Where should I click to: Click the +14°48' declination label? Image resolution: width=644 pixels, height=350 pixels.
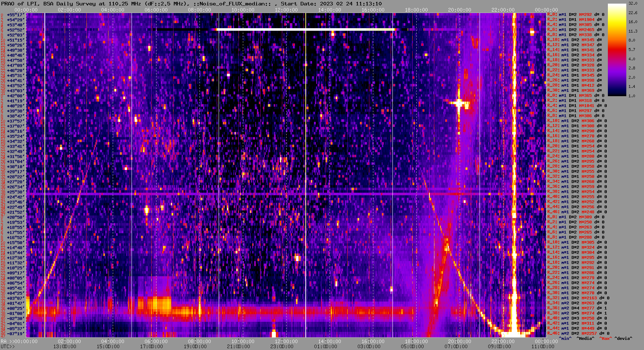pos(16,247)
